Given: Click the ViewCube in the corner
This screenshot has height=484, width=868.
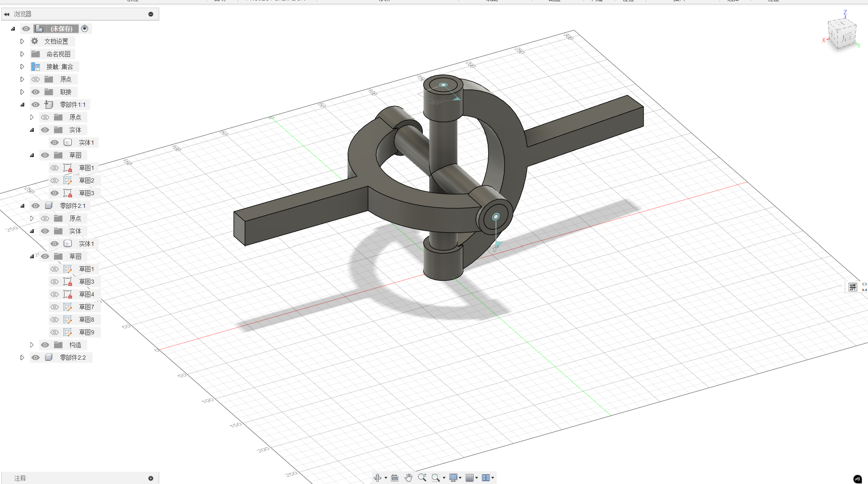Looking at the screenshot, I should pyautogui.click(x=842, y=35).
